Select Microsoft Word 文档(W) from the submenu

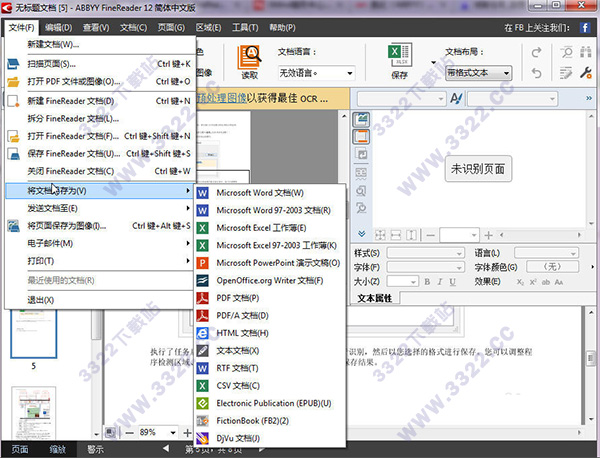pos(259,192)
